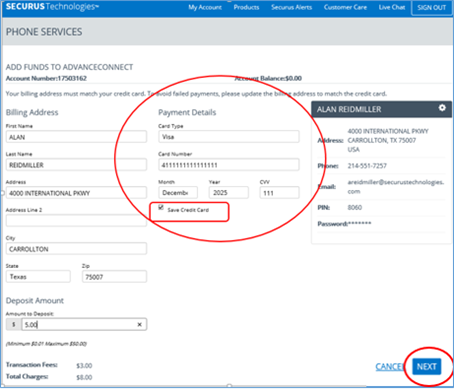Click the CANCEL link
Viewport: 454px width, 390px height.
[x=390, y=367]
